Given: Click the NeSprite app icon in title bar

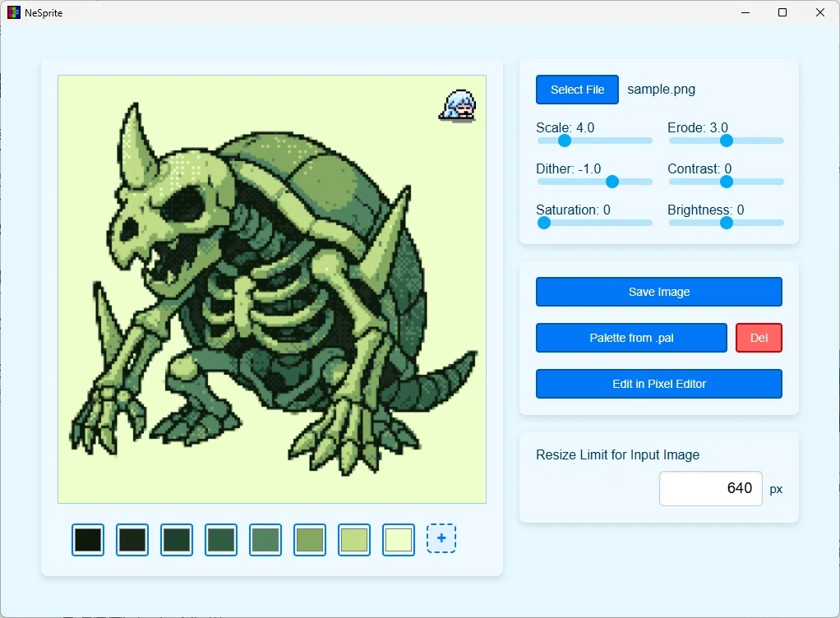Looking at the screenshot, I should tap(14, 12).
